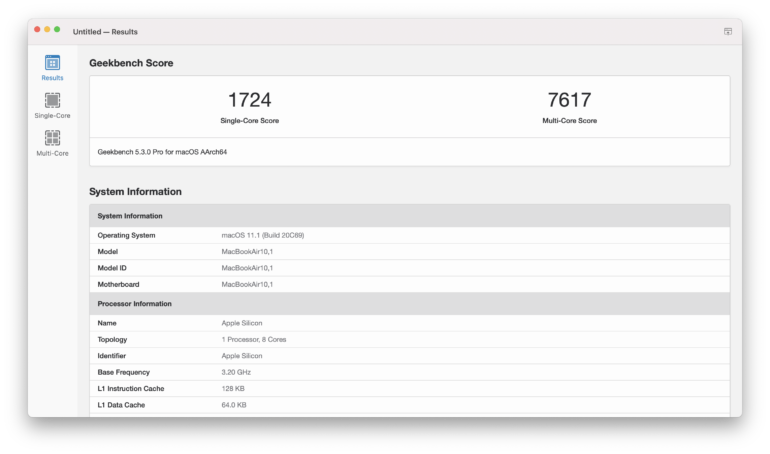Viewport: 770px width, 454px height.
Task: Click the L1 Data Cache row
Action: 409,404
